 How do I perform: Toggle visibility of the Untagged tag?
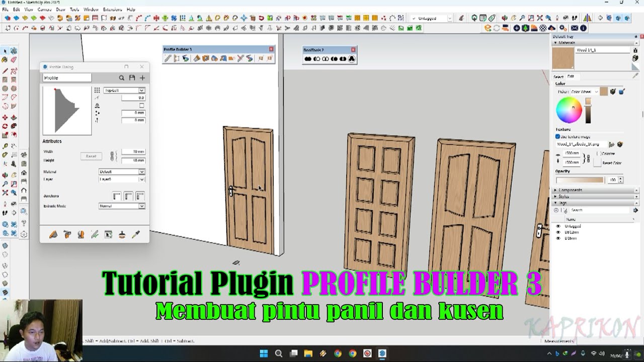[558, 226]
